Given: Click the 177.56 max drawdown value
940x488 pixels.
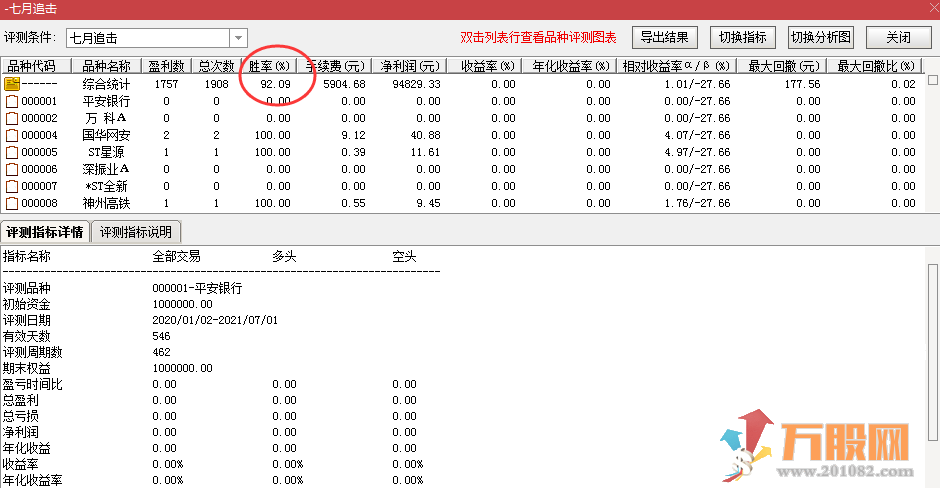Looking at the screenshot, I should point(802,84).
